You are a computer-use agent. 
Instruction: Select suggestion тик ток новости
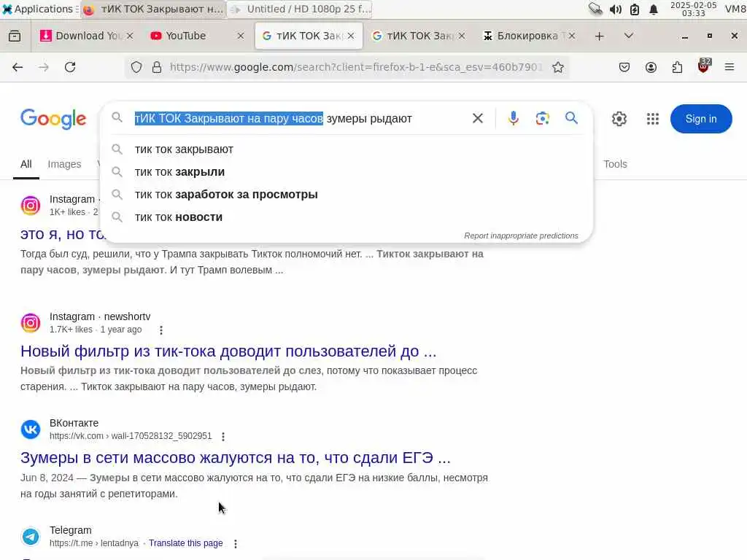point(347,217)
